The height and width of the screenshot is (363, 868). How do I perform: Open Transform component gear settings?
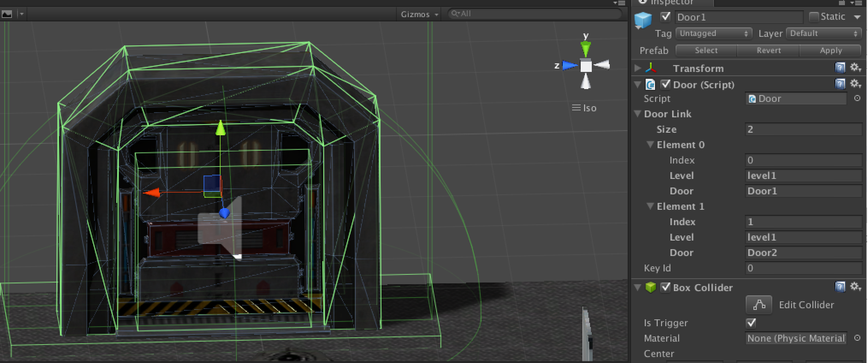coord(855,68)
